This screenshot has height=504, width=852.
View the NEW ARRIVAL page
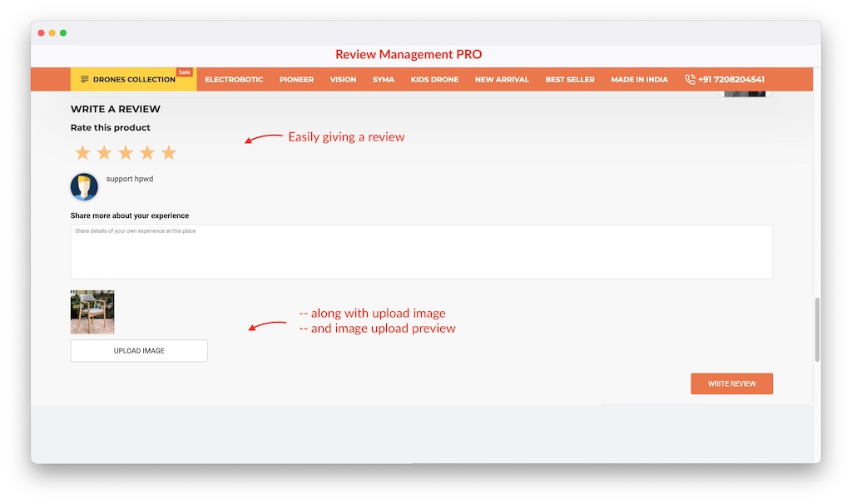(x=501, y=79)
